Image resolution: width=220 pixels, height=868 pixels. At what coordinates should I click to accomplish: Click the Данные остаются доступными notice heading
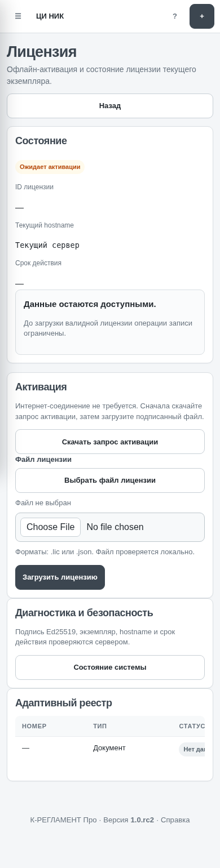[x=90, y=304]
